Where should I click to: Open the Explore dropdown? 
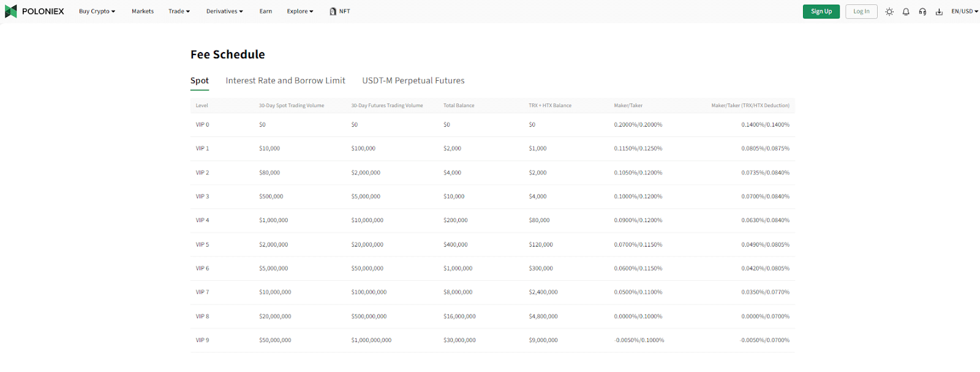coord(300,12)
